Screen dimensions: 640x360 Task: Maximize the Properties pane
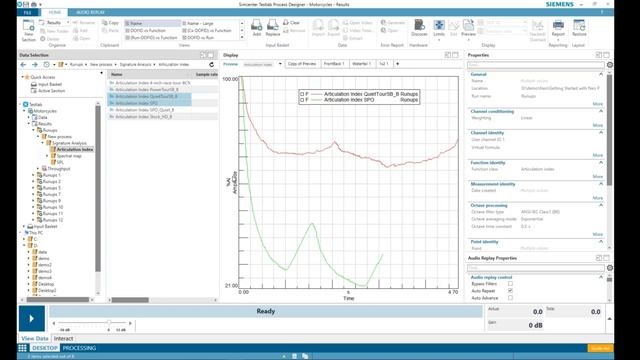(x=607, y=55)
